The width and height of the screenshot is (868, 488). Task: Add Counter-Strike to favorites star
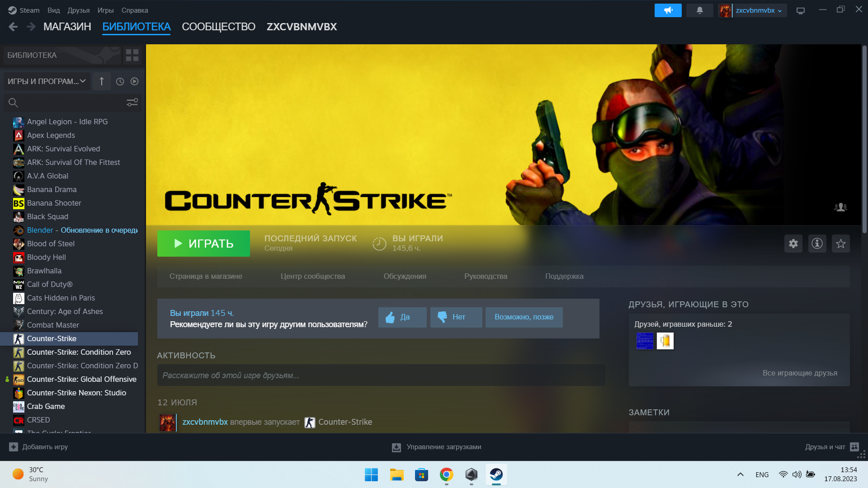click(x=840, y=244)
